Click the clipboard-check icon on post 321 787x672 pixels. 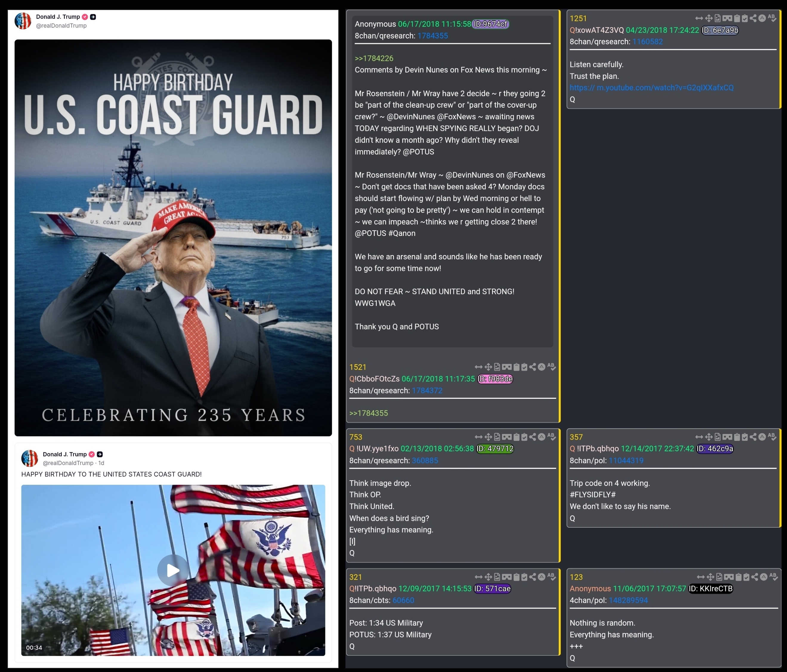pos(525,577)
